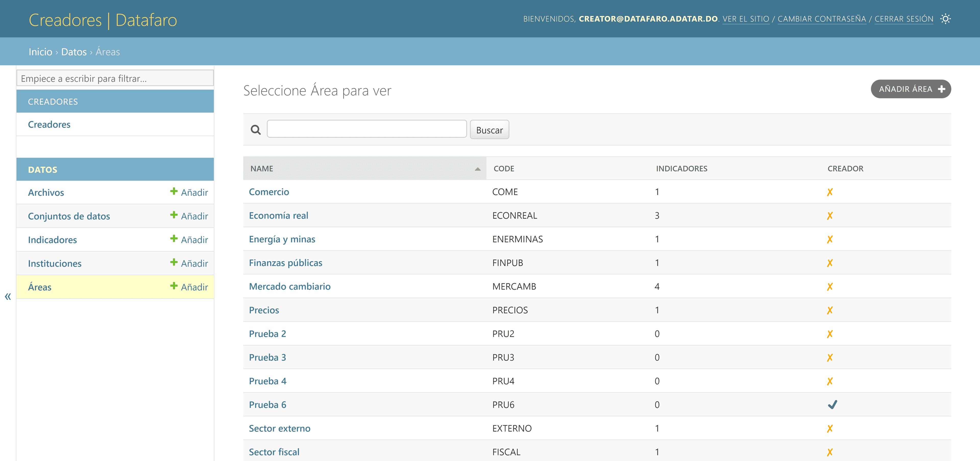Image resolution: width=980 pixels, height=461 pixels.
Task: Click the green plus next to Conjuntos de datos
Action: [174, 215]
